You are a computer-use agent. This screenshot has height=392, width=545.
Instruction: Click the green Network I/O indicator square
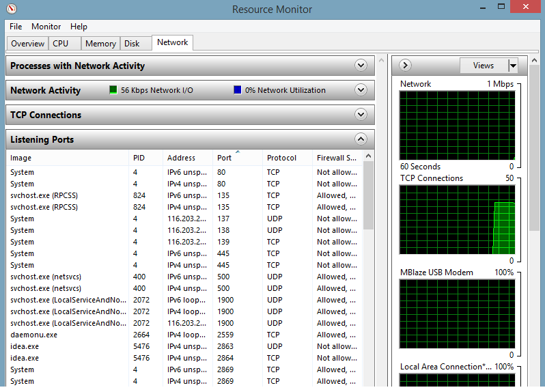click(x=113, y=90)
